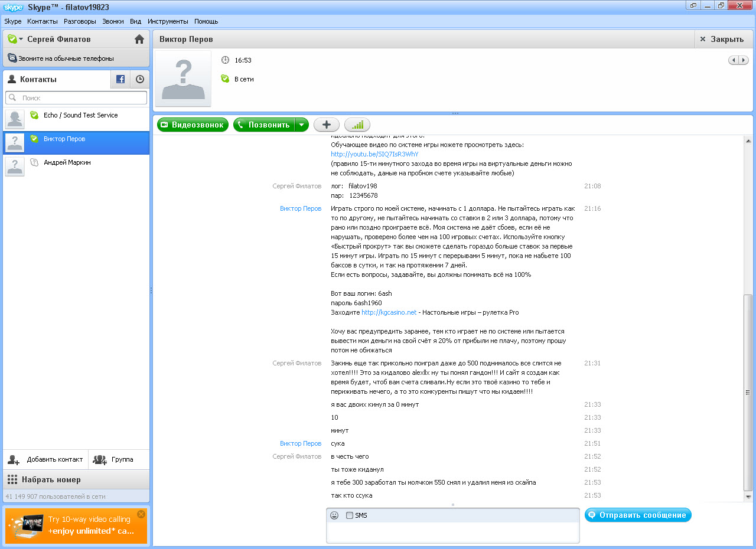Click the Сергей Филатов profile name
The height and width of the screenshot is (549, 756).
click(x=59, y=40)
